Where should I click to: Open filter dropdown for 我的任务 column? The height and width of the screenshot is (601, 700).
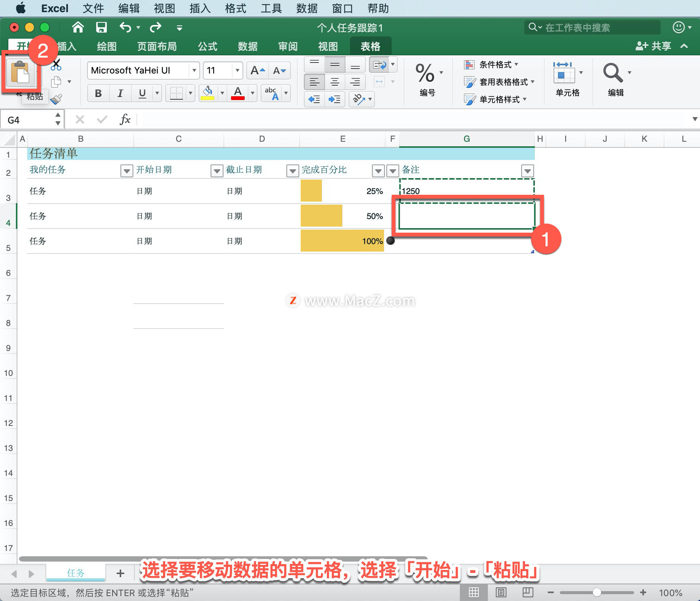click(x=127, y=171)
